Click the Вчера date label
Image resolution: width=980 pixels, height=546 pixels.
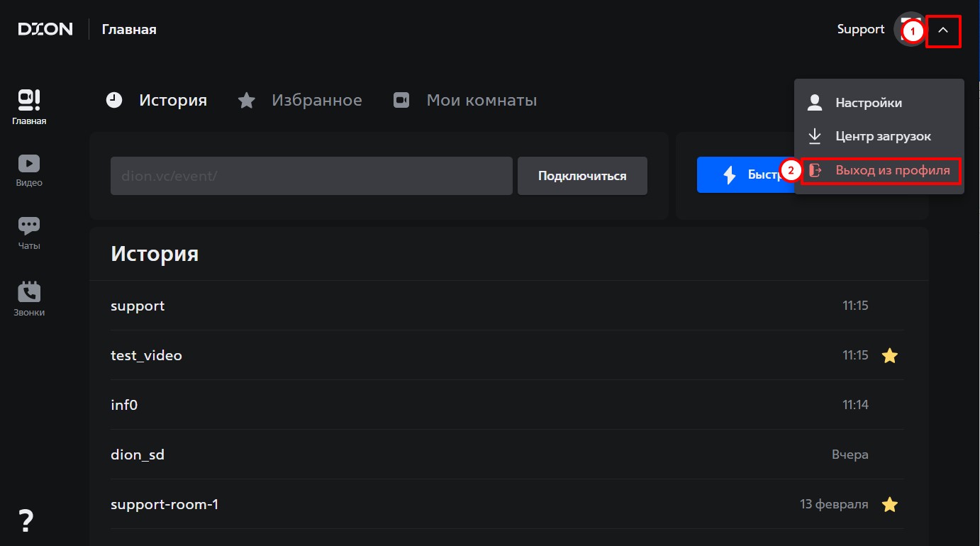click(850, 455)
